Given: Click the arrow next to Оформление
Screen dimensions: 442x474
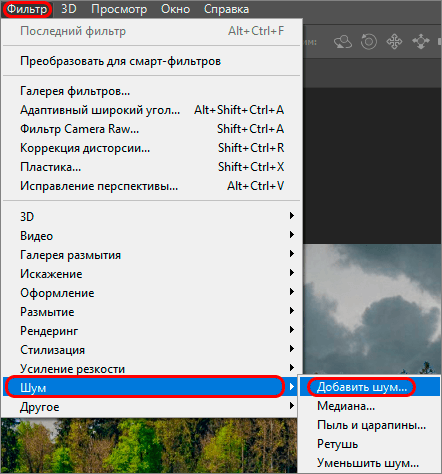Looking at the screenshot, I should [x=292, y=292].
